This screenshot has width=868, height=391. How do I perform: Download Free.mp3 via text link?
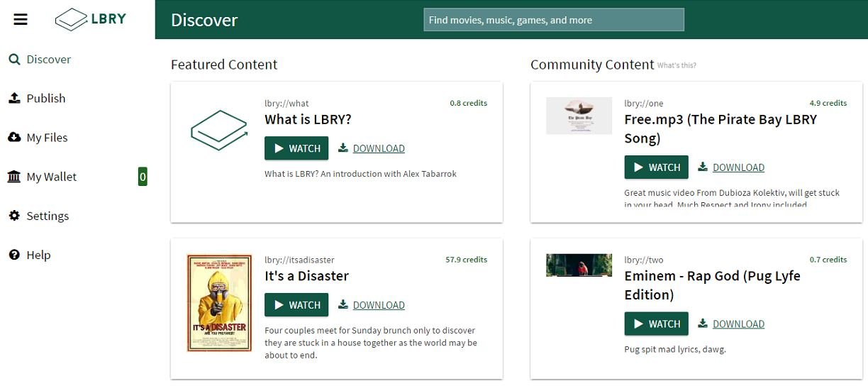click(738, 167)
